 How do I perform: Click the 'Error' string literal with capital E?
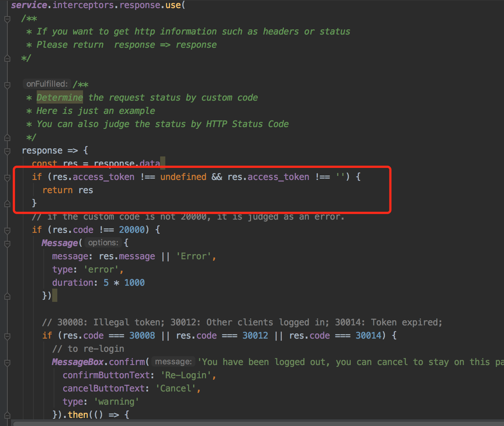(194, 256)
